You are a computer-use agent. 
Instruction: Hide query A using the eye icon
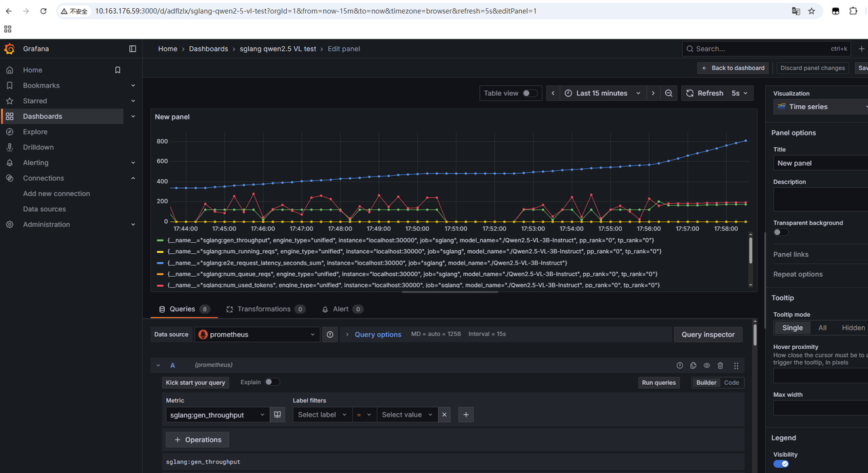[707, 365]
